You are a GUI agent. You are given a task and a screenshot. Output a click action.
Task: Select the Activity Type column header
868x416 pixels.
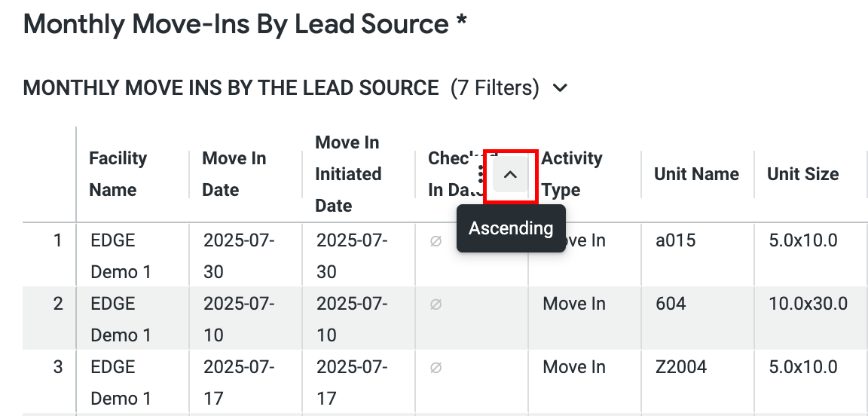coord(572,174)
